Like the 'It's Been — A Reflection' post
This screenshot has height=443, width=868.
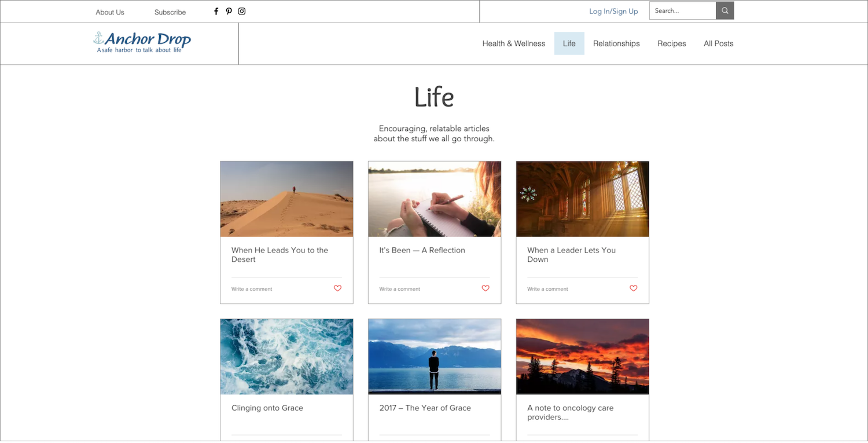pos(486,288)
